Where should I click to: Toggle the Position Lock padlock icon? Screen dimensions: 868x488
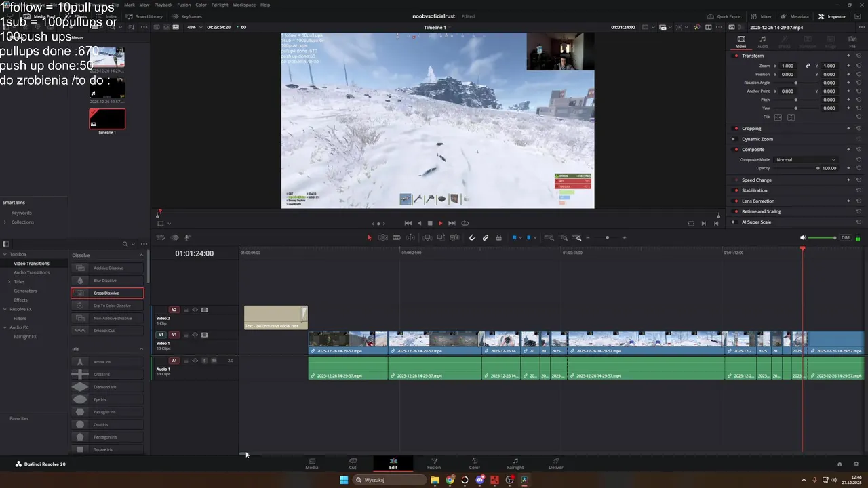click(x=499, y=238)
